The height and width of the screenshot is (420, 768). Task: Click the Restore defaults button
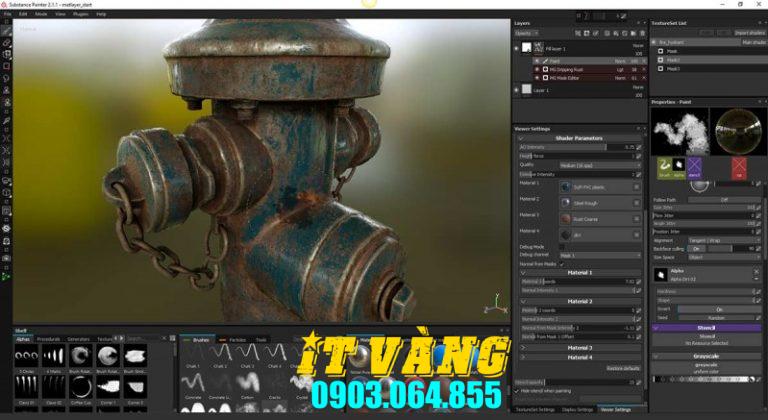pyautogui.click(x=624, y=368)
